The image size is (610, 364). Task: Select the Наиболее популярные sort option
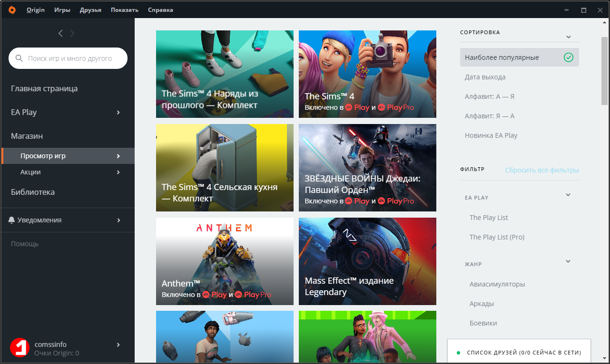click(520, 57)
